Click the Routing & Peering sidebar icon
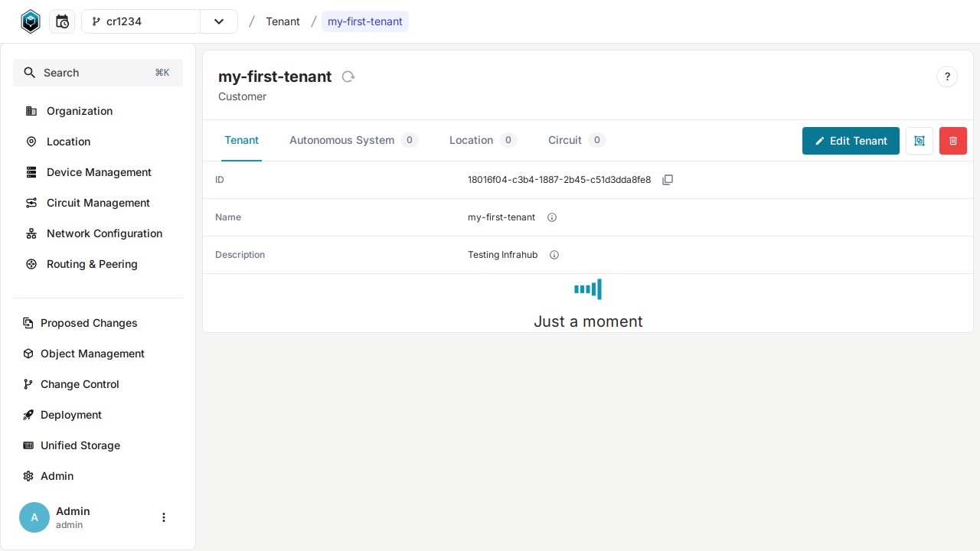 coord(31,264)
